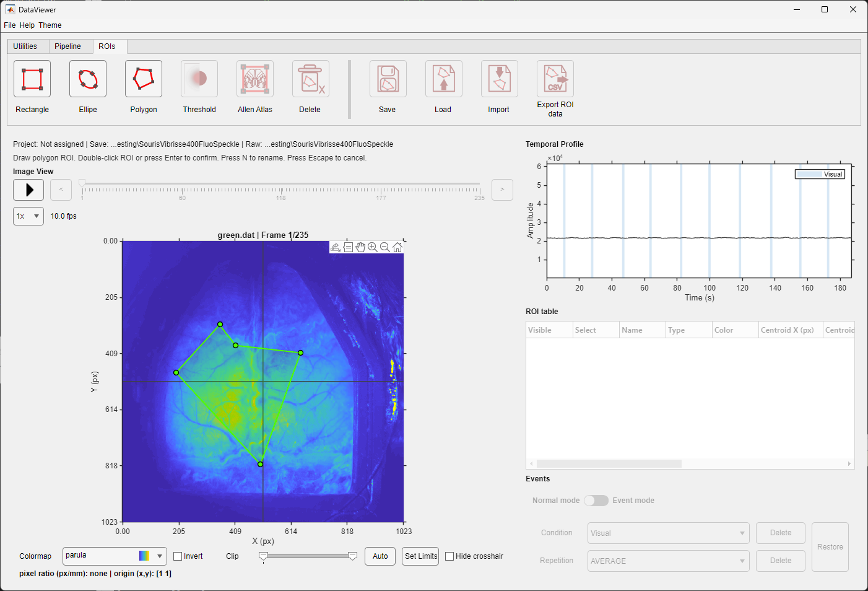Click the frame slider track
The image size is (868, 591).
coord(280,184)
